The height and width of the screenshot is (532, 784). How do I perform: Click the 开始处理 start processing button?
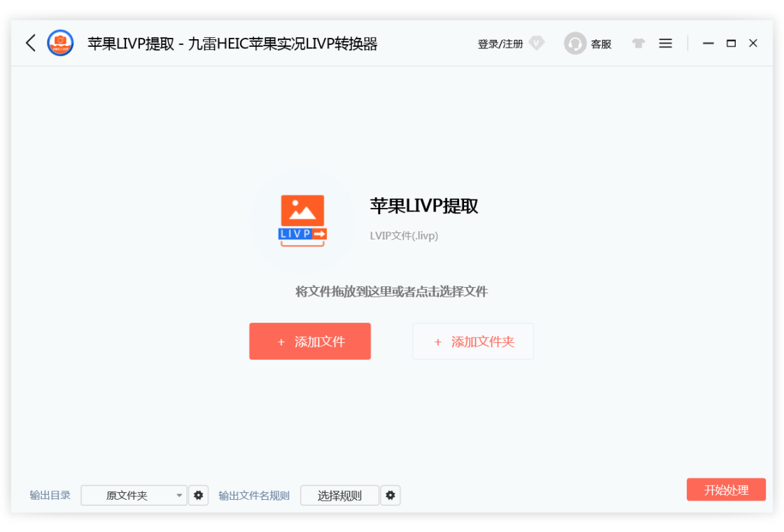coord(726,489)
